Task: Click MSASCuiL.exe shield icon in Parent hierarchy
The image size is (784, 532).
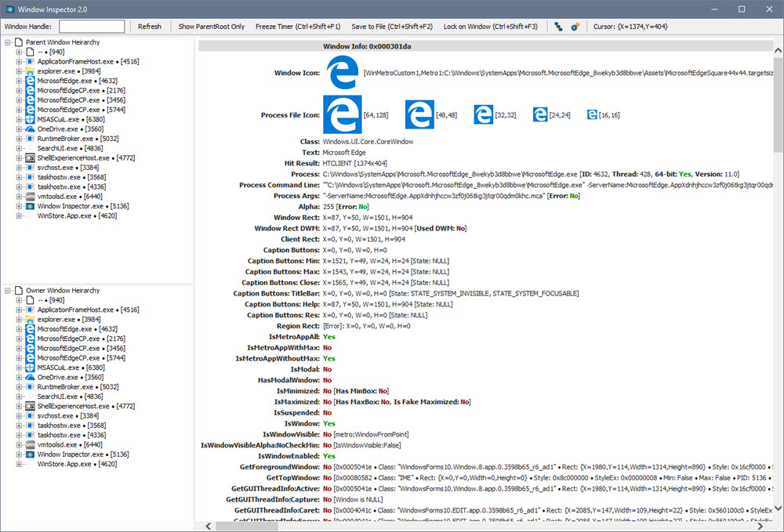Action: pyautogui.click(x=30, y=119)
